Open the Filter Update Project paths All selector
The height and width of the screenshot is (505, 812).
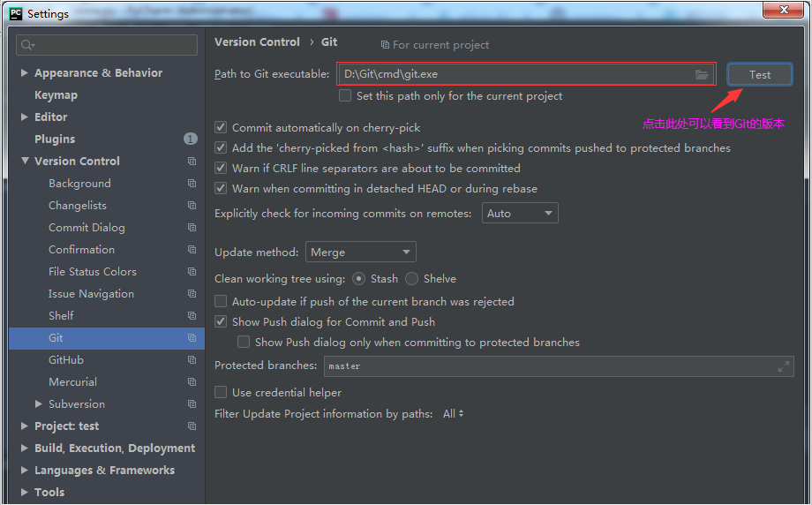pyautogui.click(x=453, y=414)
